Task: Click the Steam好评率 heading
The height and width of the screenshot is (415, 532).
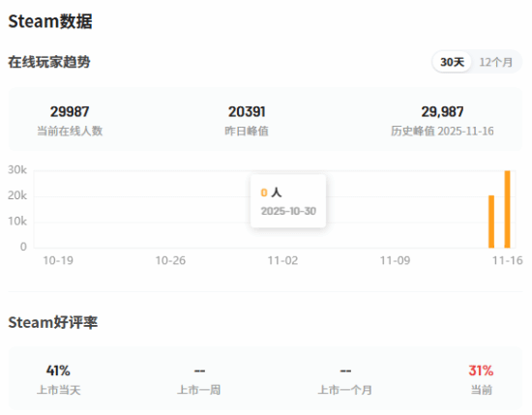Action: pyautogui.click(x=53, y=322)
